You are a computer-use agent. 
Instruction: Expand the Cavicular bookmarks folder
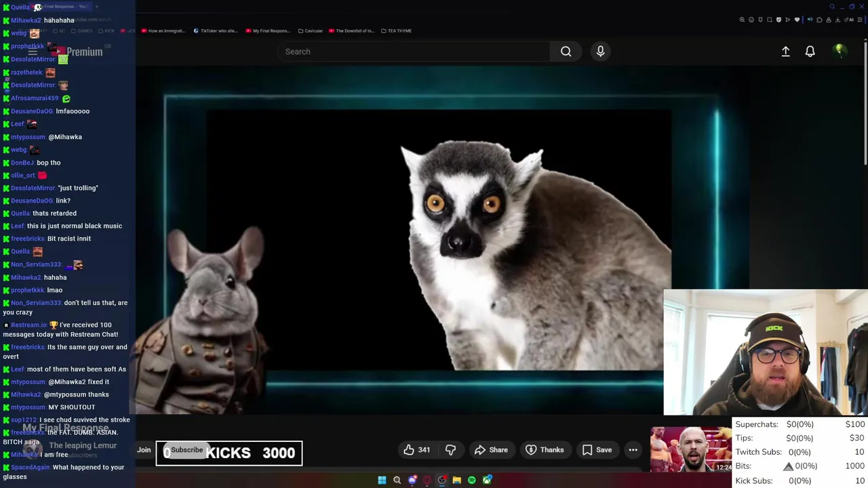click(311, 30)
